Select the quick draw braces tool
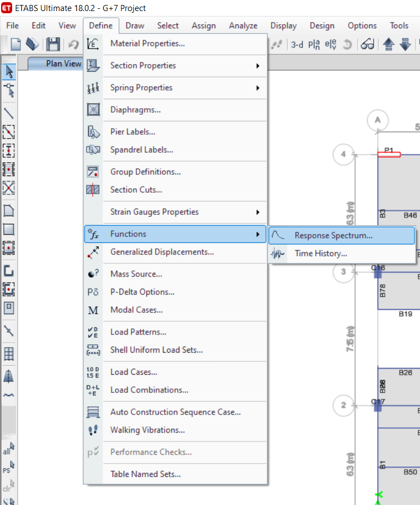 coord(9,188)
